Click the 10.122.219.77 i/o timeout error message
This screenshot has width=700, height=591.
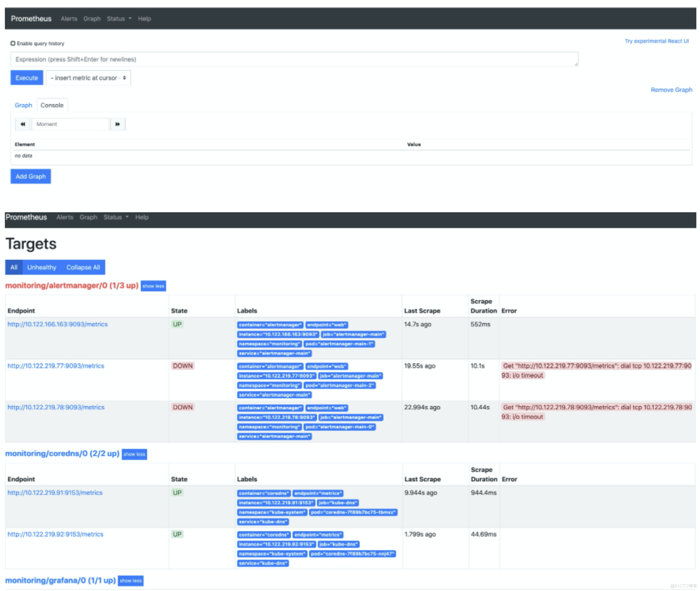click(x=597, y=371)
